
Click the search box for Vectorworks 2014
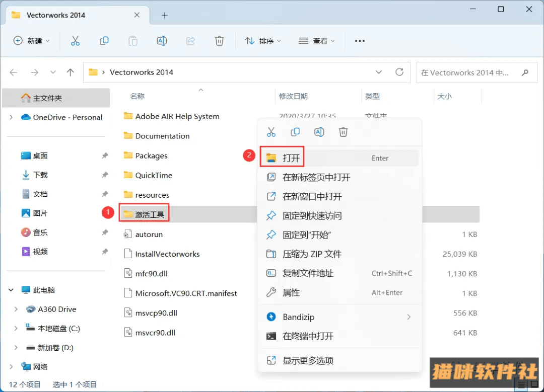pyautogui.click(x=477, y=72)
